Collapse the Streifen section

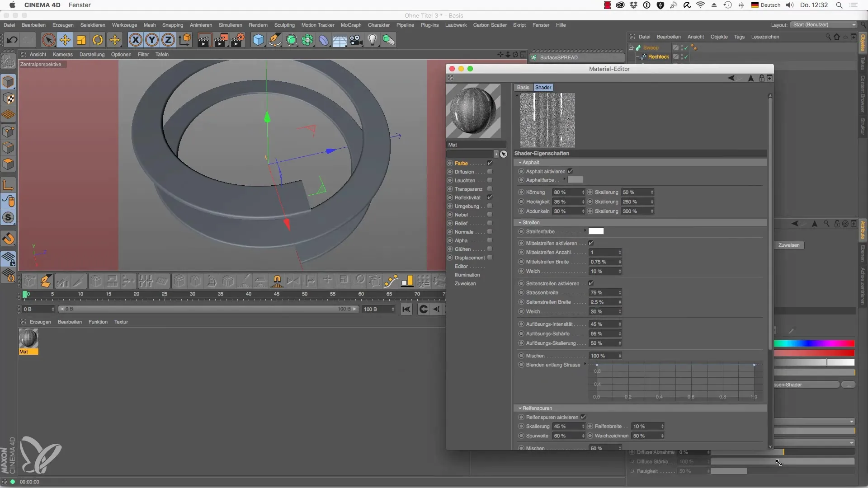[x=520, y=222]
